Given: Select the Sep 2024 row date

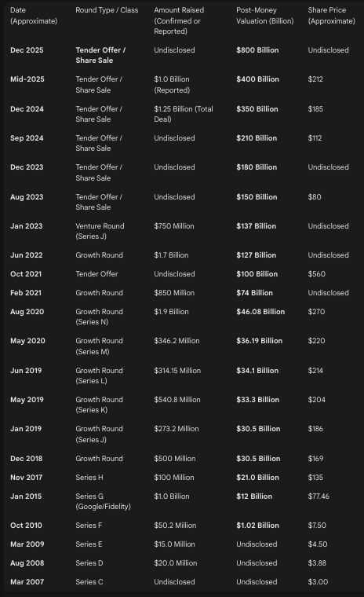Looking at the screenshot, I should [27, 138].
